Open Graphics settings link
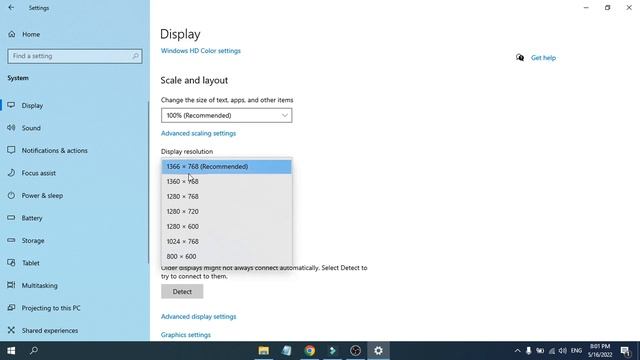Image resolution: width=640 pixels, height=360 pixels. 186,335
